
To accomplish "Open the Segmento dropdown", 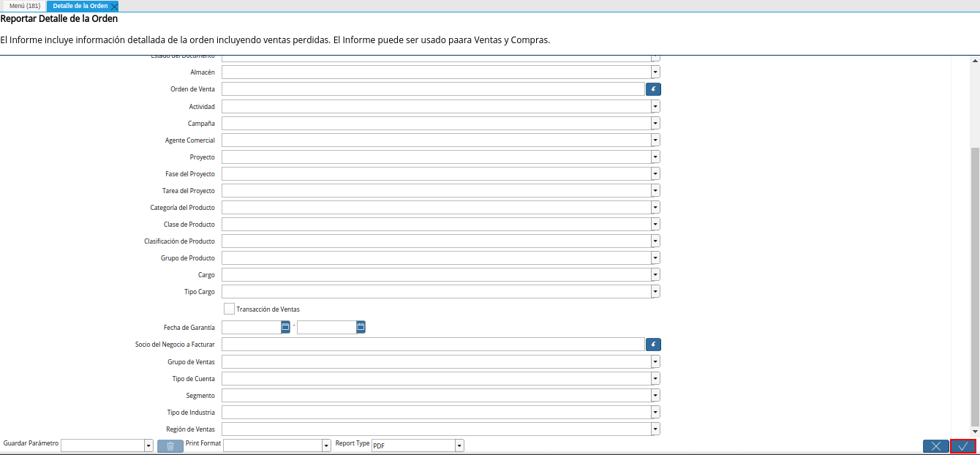I will (x=655, y=395).
